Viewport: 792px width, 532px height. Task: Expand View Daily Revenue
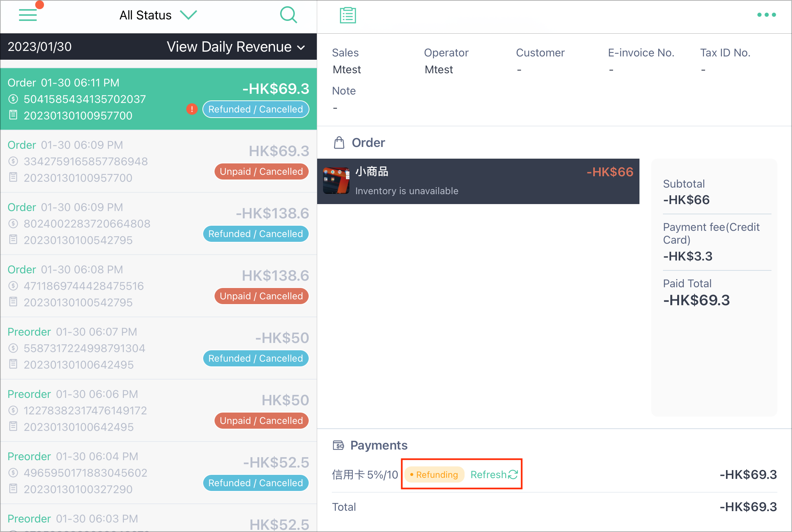click(236, 47)
